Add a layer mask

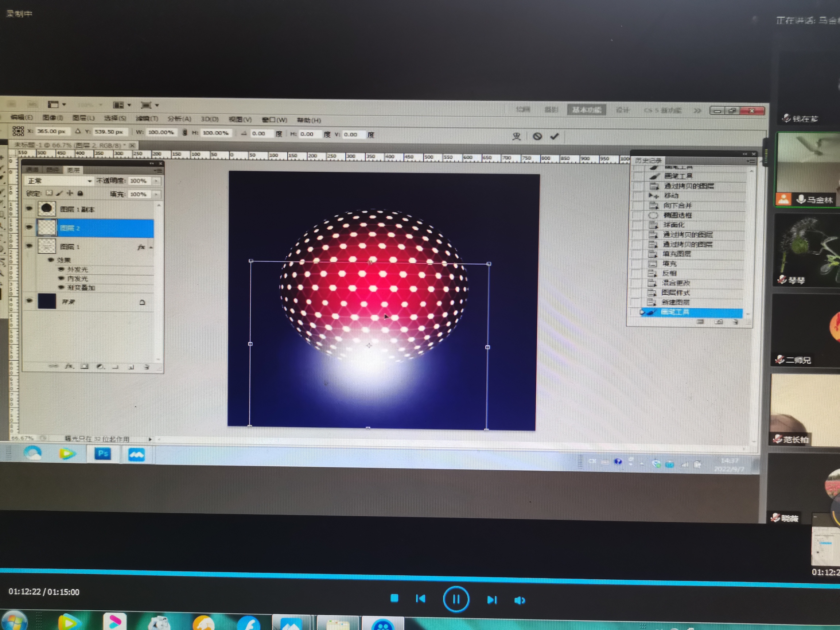pos(85,366)
